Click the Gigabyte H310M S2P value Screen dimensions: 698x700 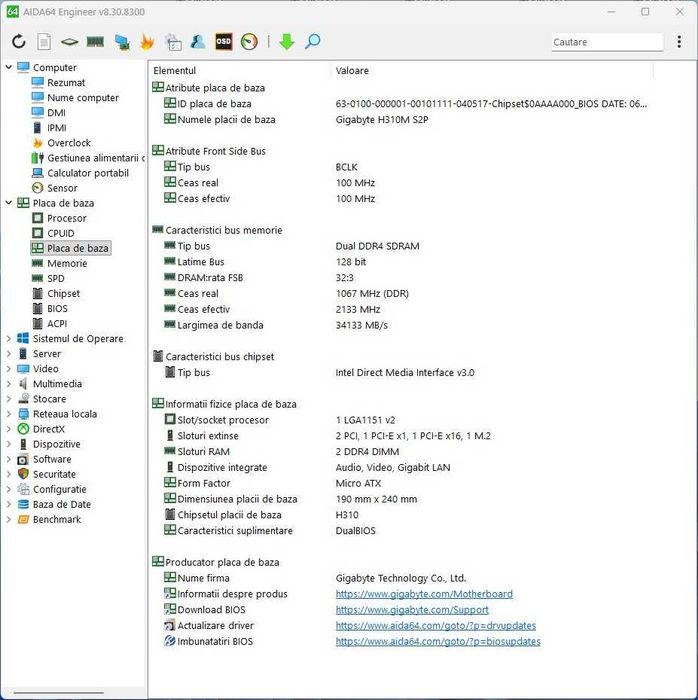tap(382, 120)
